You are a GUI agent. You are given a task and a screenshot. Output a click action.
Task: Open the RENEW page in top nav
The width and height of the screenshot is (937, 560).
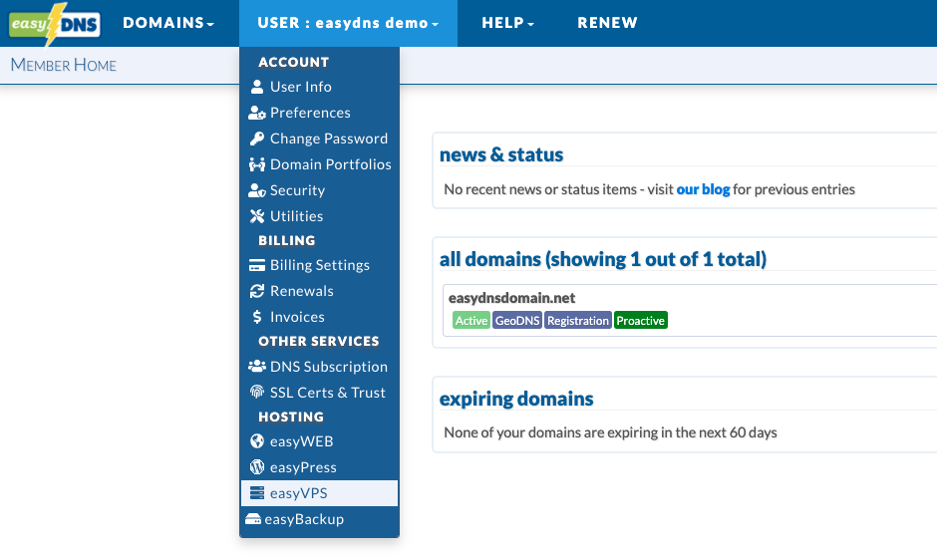tap(607, 23)
